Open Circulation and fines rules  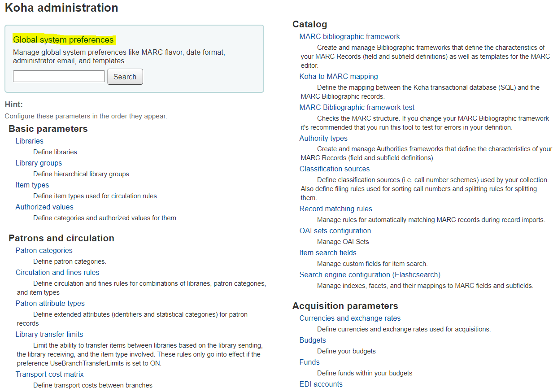[x=57, y=272]
